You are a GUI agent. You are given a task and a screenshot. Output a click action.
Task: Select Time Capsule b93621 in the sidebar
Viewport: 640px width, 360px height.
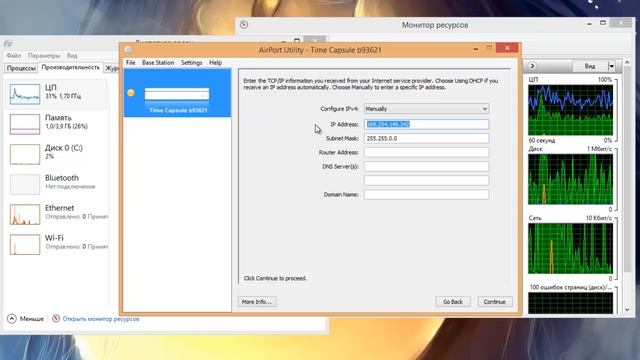[178, 93]
